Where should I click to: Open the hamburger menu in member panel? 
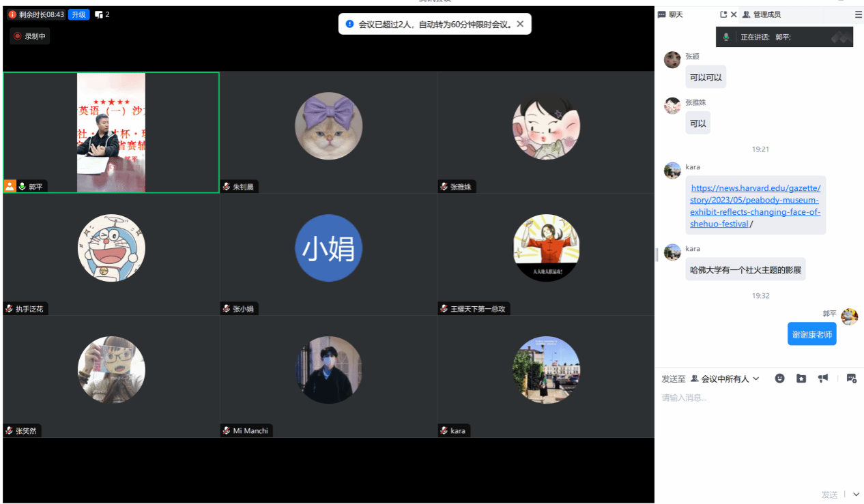pos(859,14)
